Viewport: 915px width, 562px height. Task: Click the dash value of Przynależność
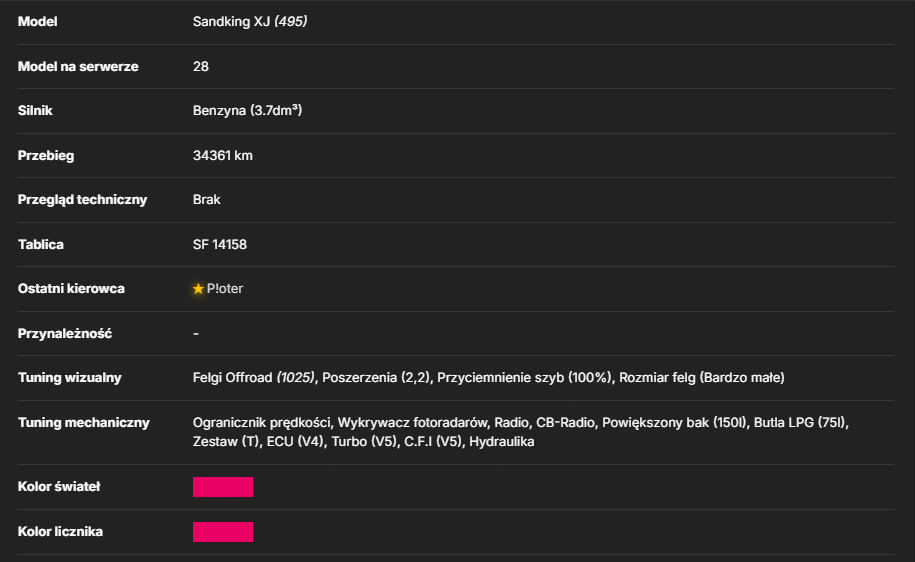point(196,334)
